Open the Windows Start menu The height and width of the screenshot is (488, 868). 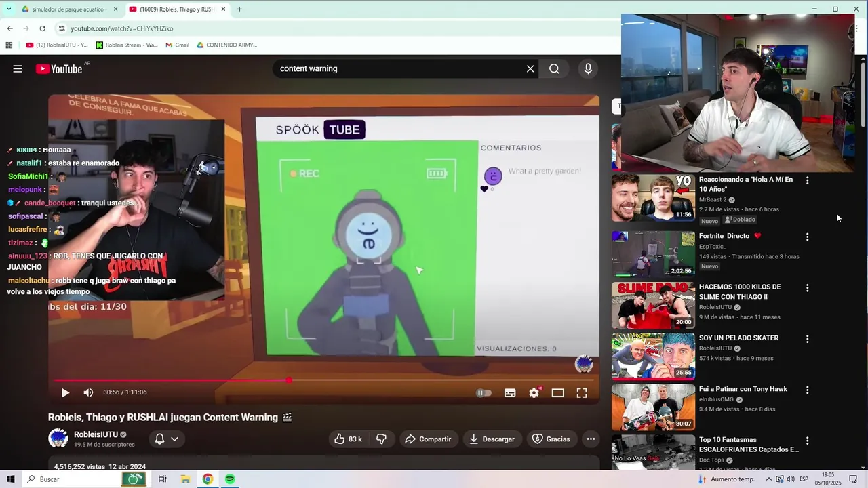tap(10, 479)
